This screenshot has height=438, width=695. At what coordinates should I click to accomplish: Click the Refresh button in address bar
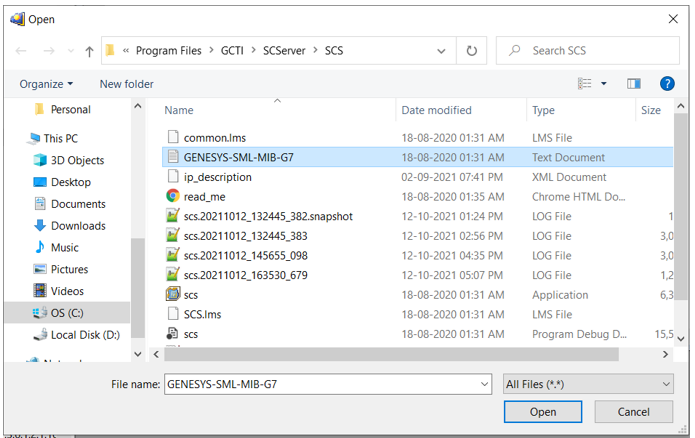471,51
